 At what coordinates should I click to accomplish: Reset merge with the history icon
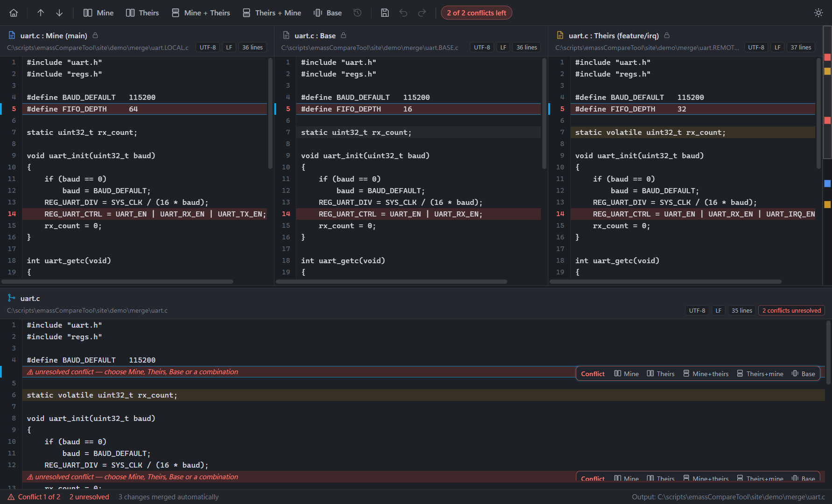[357, 13]
